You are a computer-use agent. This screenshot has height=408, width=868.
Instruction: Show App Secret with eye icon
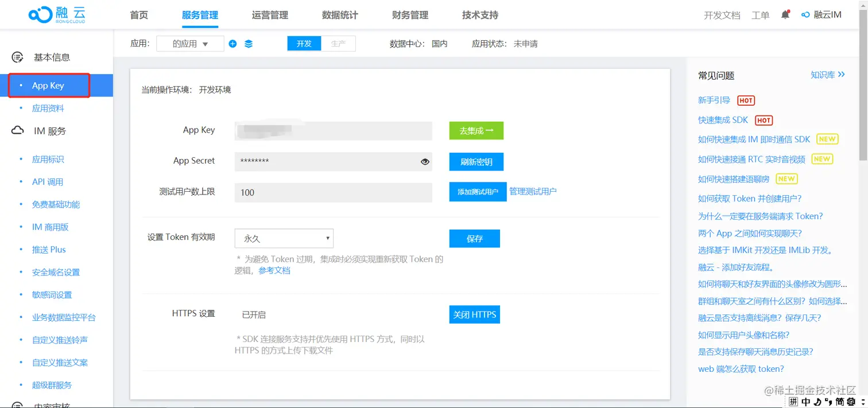click(425, 162)
